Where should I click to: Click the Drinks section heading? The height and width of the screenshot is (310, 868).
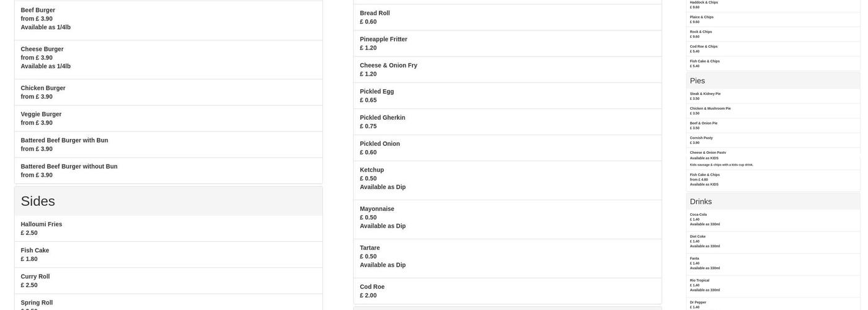tap(701, 201)
